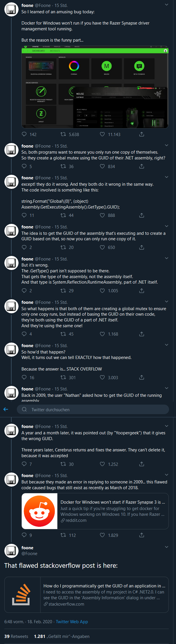Open chevron menu on Reddit link tweet
This screenshot has width=176, height=644.
point(166,475)
